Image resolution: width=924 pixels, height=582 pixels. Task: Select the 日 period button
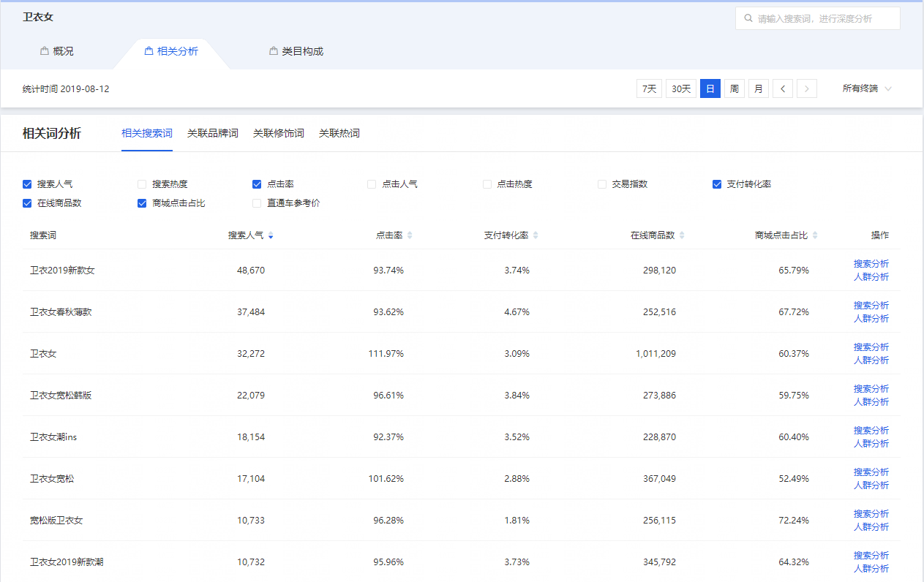tap(710, 89)
